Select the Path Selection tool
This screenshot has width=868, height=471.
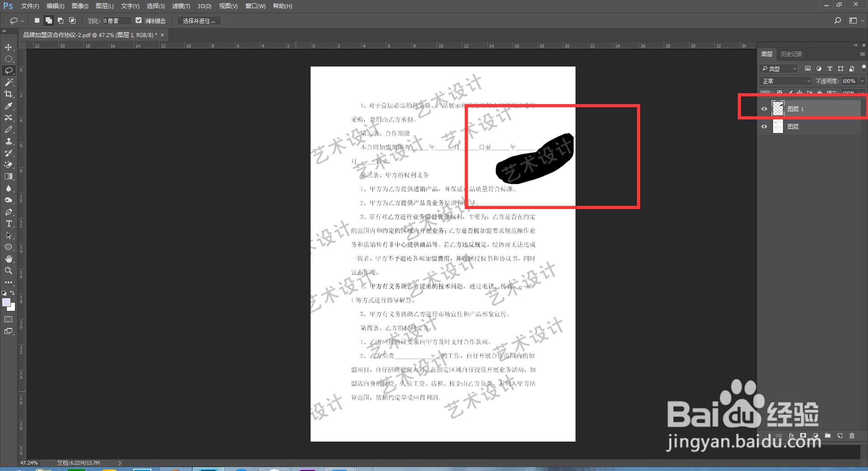click(9, 235)
